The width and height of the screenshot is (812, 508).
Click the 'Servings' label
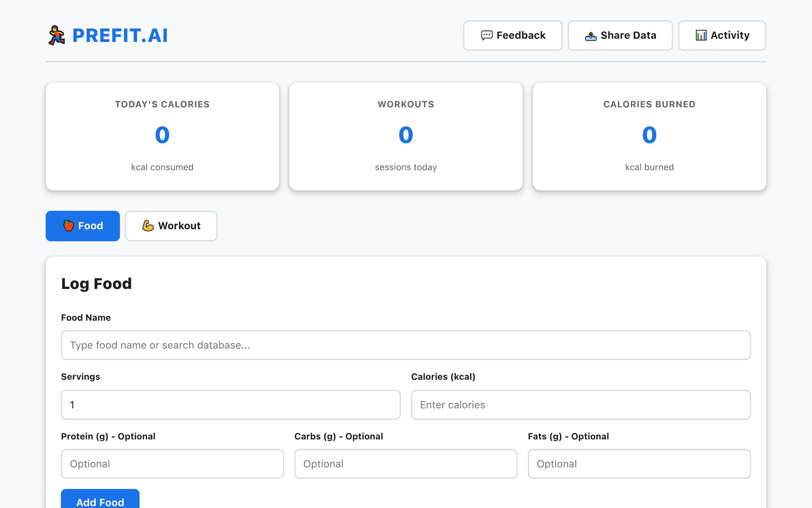coord(81,377)
